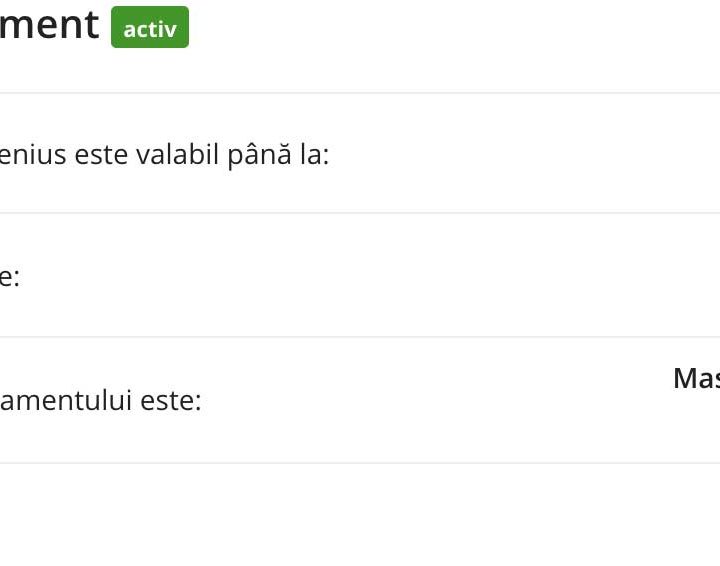Image resolution: width=720 pixels, height=566 pixels.
Task: Click the divider below the "valabil până la" row
Action: pos(360,213)
